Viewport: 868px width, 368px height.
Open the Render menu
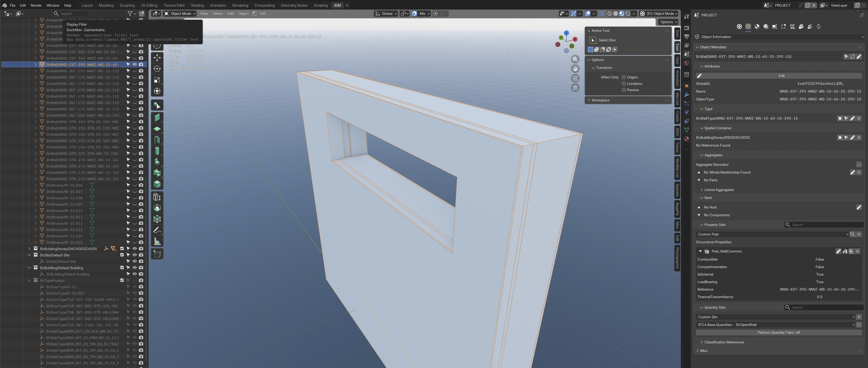36,5
